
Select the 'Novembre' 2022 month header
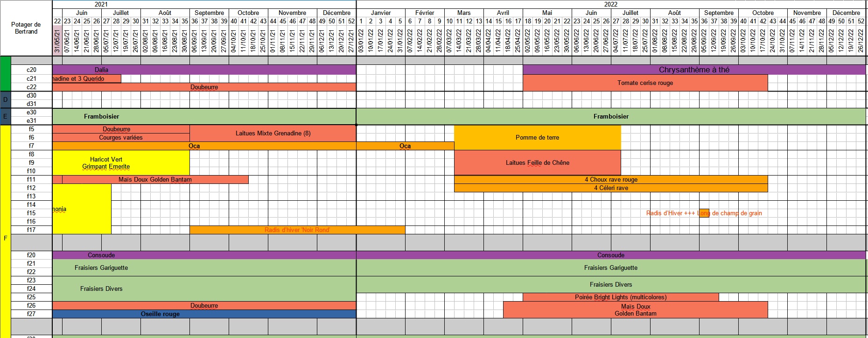pyautogui.click(x=807, y=13)
